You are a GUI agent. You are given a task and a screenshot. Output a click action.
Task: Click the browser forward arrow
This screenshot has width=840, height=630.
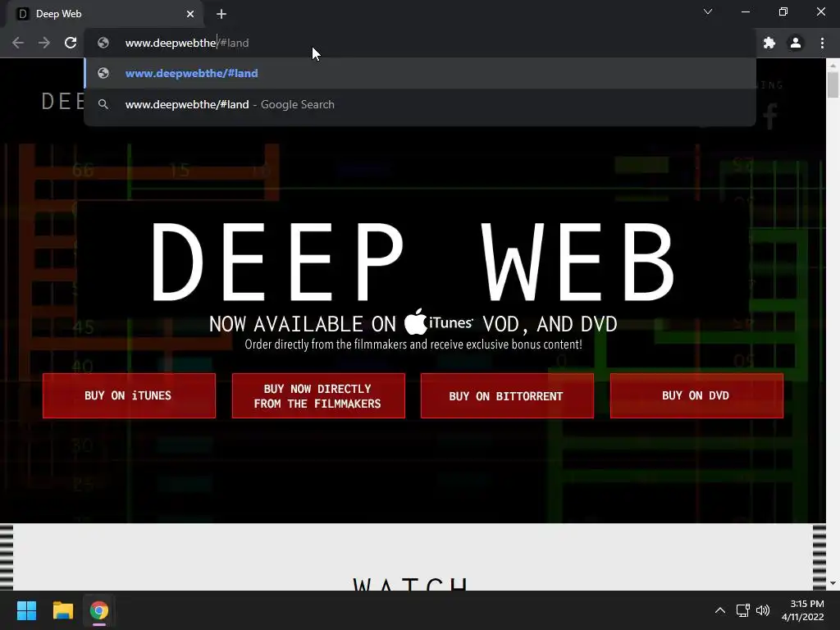pos(44,43)
